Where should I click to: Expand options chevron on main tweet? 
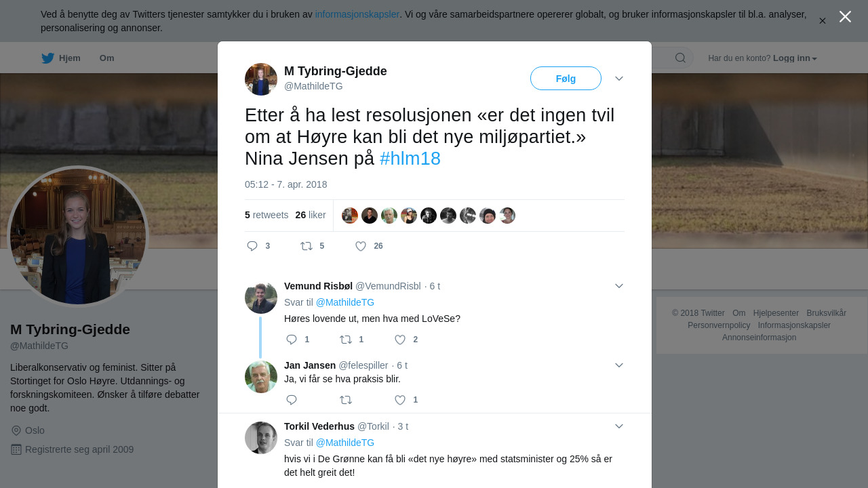pyautogui.click(x=619, y=79)
